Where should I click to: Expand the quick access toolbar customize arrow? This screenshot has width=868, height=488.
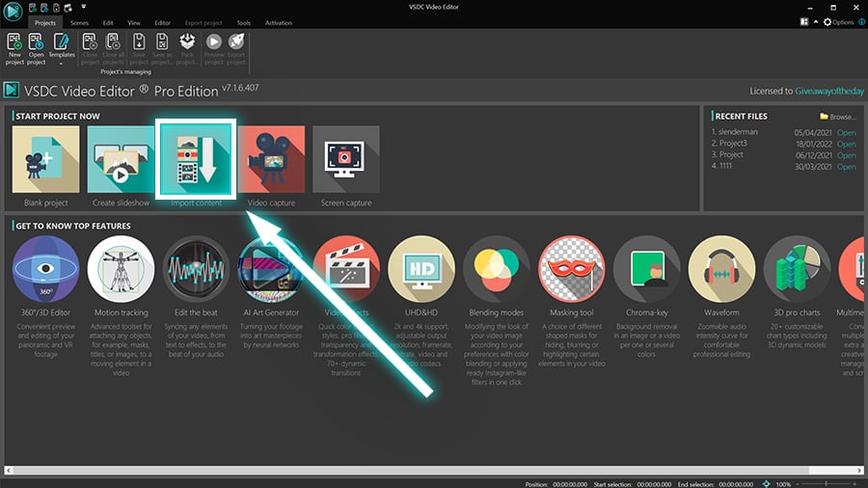click(84, 7)
